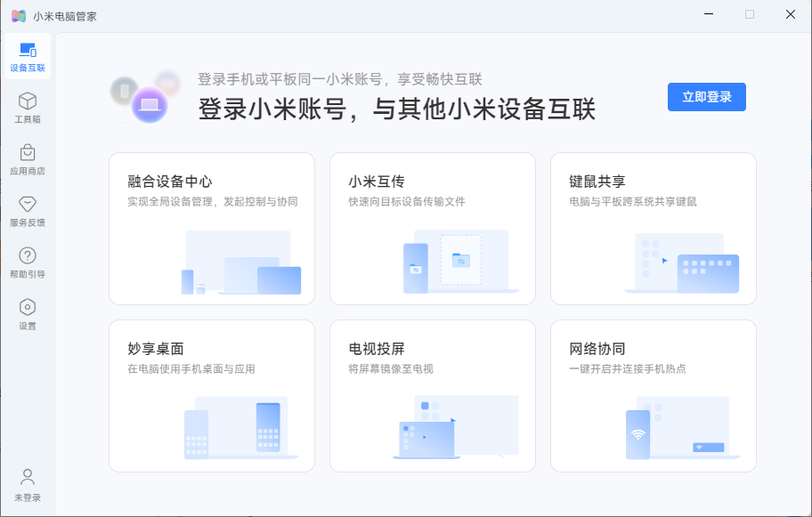The width and height of the screenshot is (812, 517).
Task: Click the 小米电脑管家 title text
Action: click(65, 17)
